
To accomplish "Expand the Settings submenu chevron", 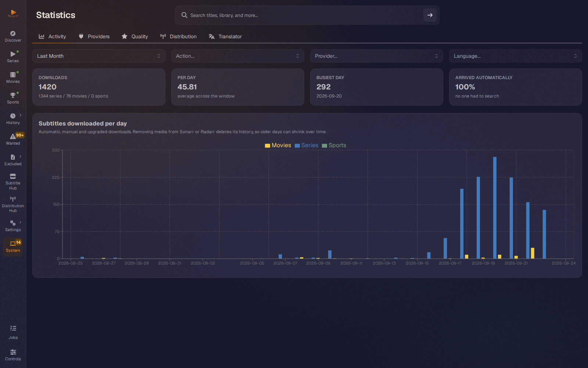I will click(x=20, y=222).
